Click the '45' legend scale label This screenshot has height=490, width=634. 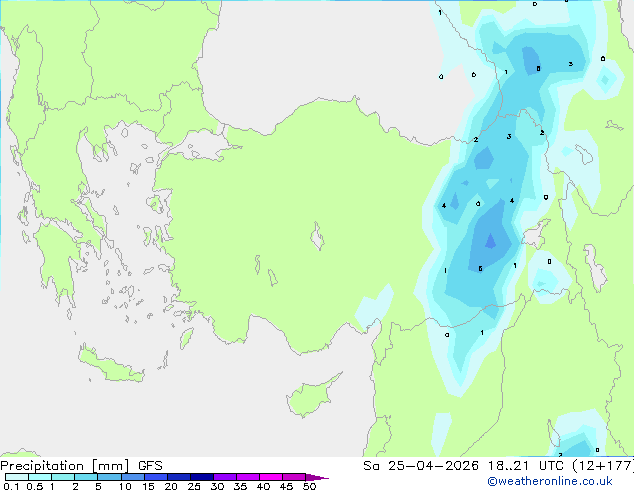286,486
